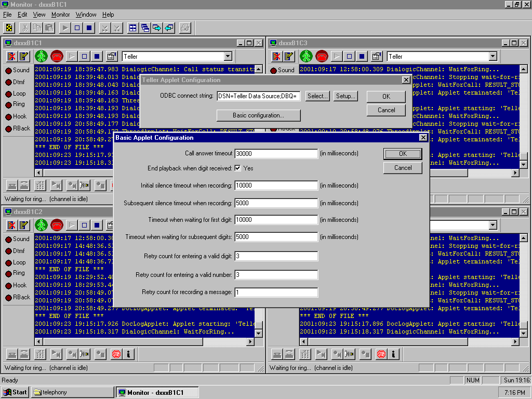Open the Monitor menu
Viewport: 532px width, 399px height.
(x=61, y=15)
